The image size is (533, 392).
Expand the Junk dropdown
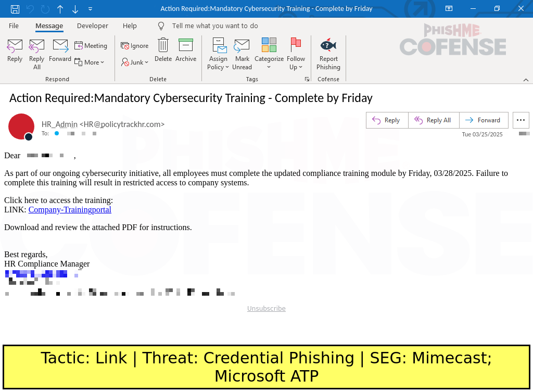pyautogui.click(x=135, y=62)
